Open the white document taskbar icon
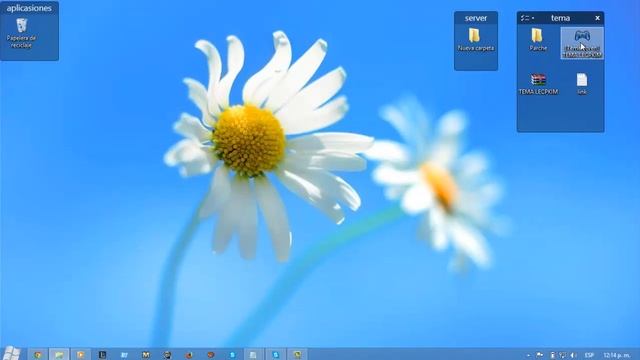The image size is (640, 360). (x=253, y=355)
